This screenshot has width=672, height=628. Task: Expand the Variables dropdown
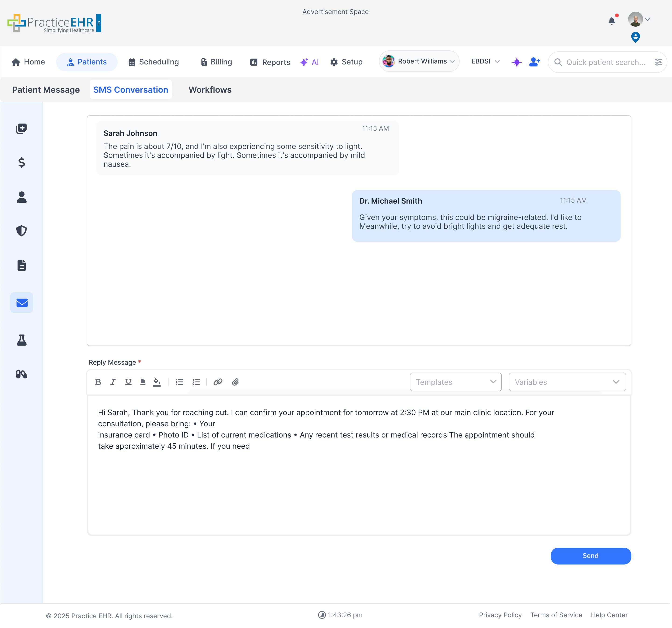click(x=567, y=382)
